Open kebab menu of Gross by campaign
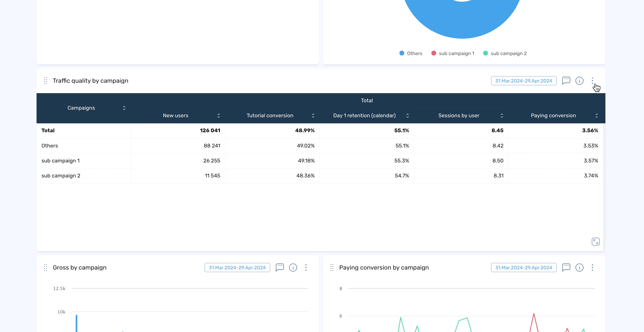Image resolution: width=644 pixels, height=332 pixels. click(x=306, y=268)
